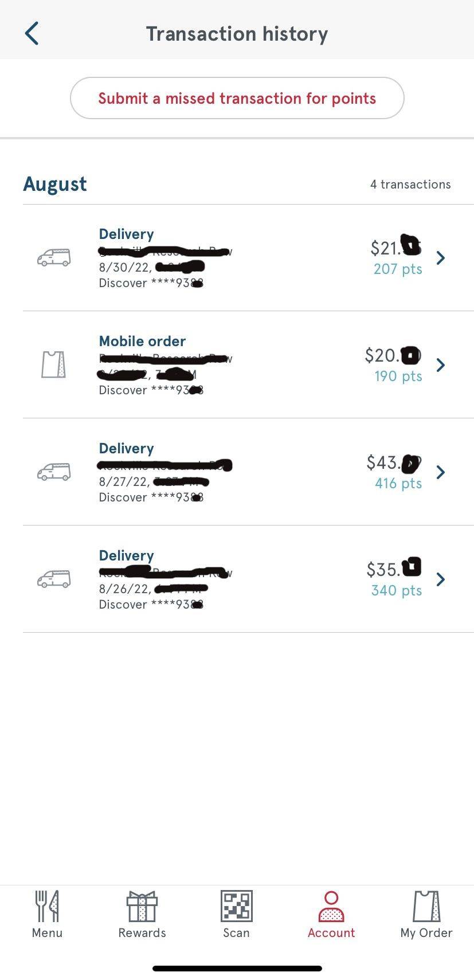
Task: Open the My Order bag icon
Action: pyautogui.click(x=426, y=905)
